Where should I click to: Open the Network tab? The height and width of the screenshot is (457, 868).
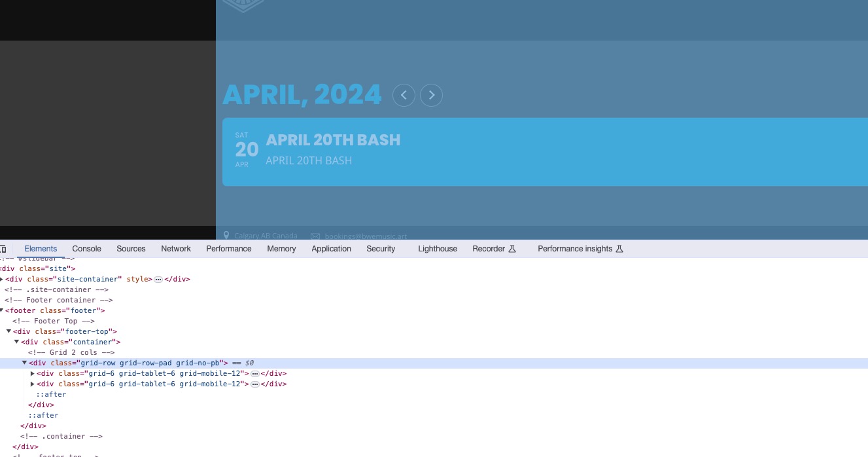click(x=176, y=249)
